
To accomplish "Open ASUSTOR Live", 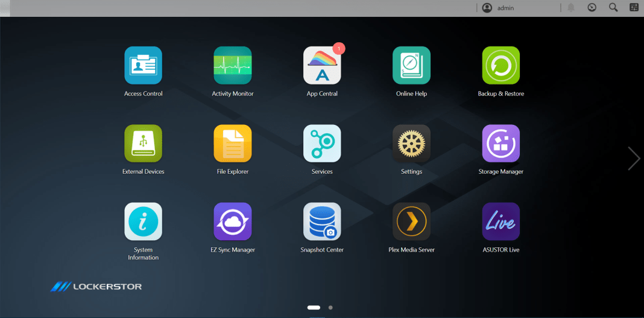I will tap(501, 221).
